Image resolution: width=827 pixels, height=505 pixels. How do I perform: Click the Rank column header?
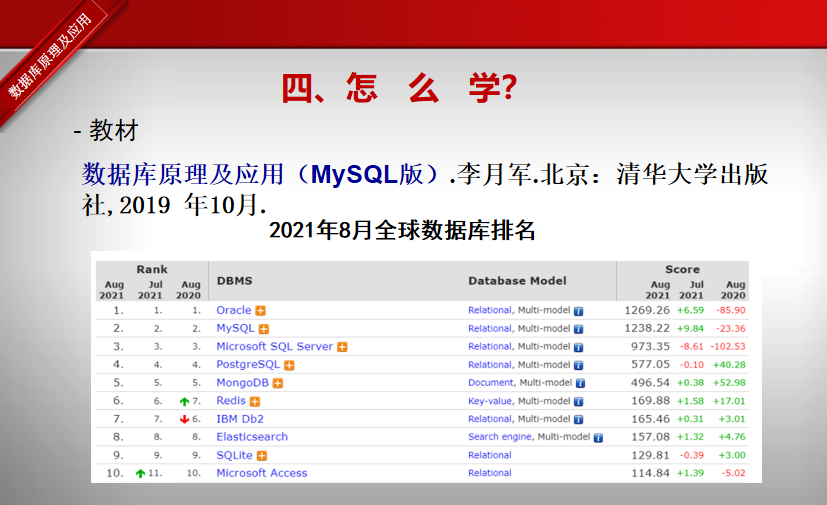pos(152,269)
